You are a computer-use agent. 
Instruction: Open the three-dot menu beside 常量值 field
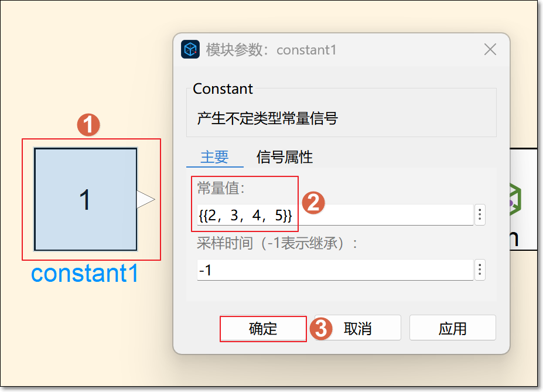coord(480,215)
